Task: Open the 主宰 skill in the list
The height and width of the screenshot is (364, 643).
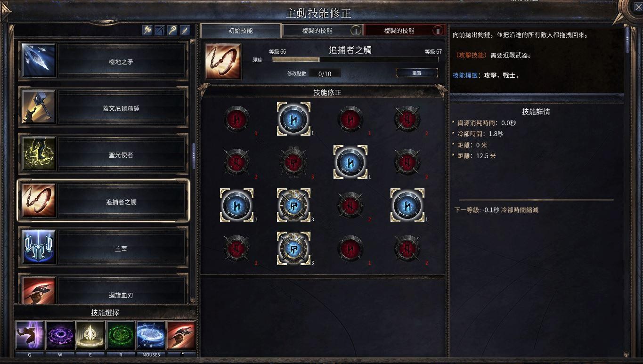Action: tap(103, 248)
